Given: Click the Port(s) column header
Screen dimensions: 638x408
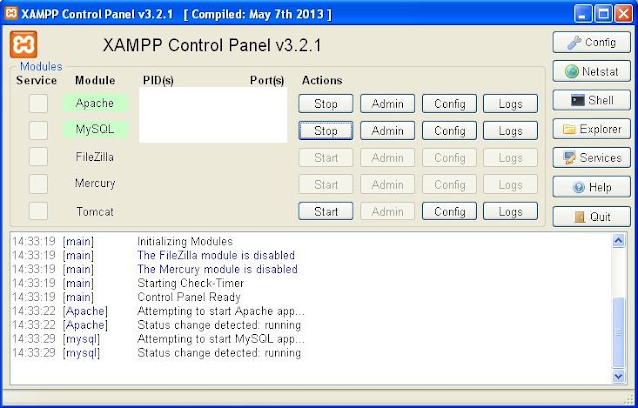Looking at the screenshot, I should click(x=267, y=81).
